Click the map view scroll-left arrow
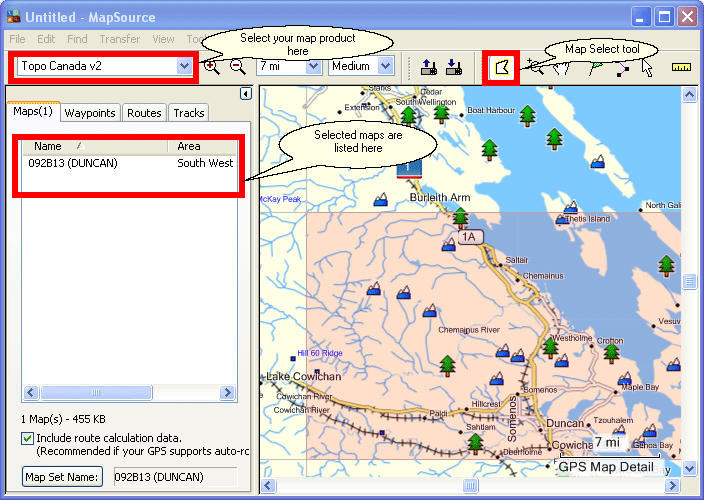The width and height of the screenshot is (704, 500). (268, 485)
